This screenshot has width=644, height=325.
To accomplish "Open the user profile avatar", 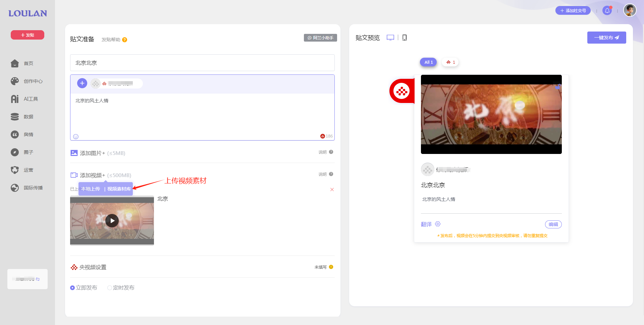I will pyautogui.click(x=630, y=10).
